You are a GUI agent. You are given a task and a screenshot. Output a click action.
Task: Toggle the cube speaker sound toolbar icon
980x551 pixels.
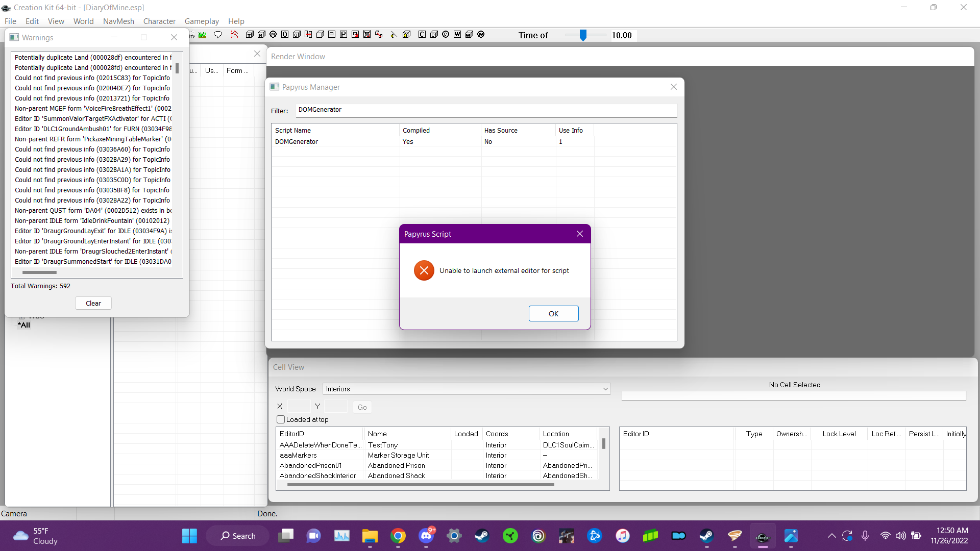(407, 35)
